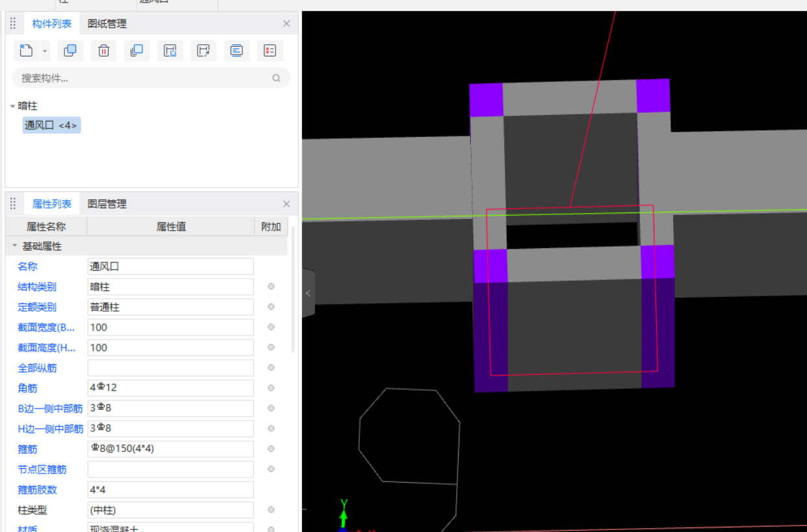Switch to the 属性列表 tab
This screenshot has height=532, width=807.
coord(52,204)
